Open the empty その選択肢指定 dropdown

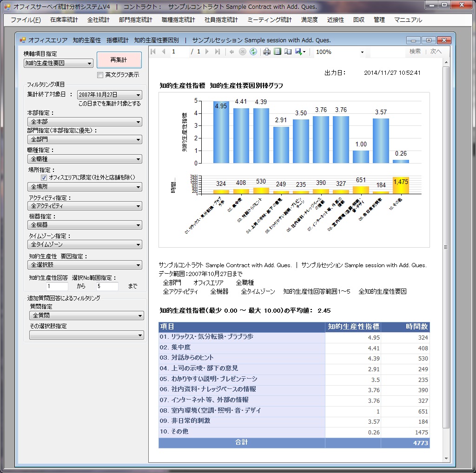(x=86, y=335)
